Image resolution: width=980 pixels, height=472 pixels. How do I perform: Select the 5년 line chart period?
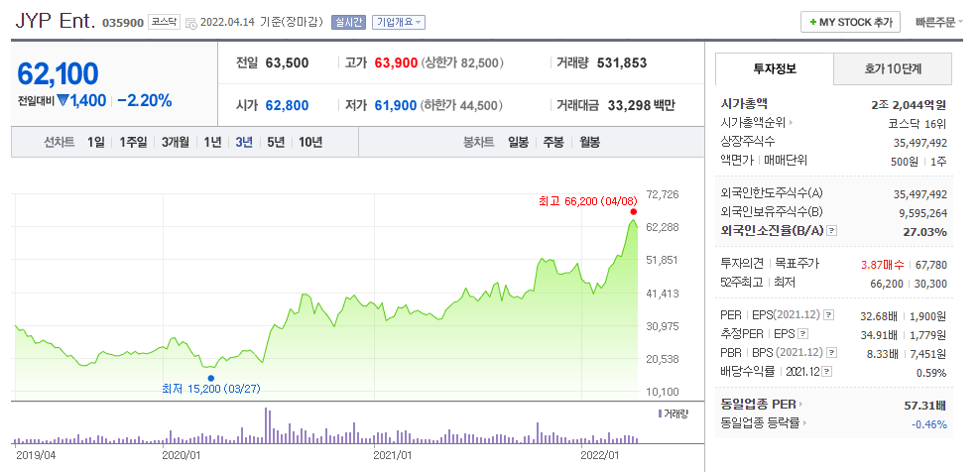pos(276,142)
